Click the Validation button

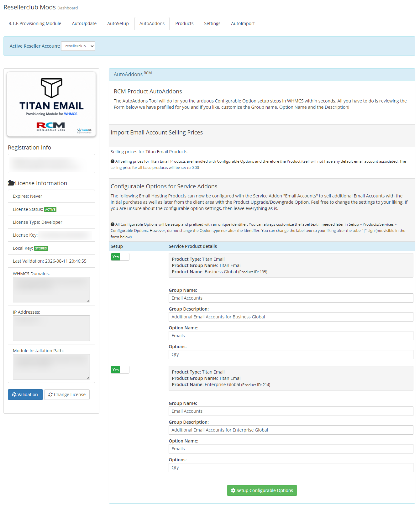25,395
